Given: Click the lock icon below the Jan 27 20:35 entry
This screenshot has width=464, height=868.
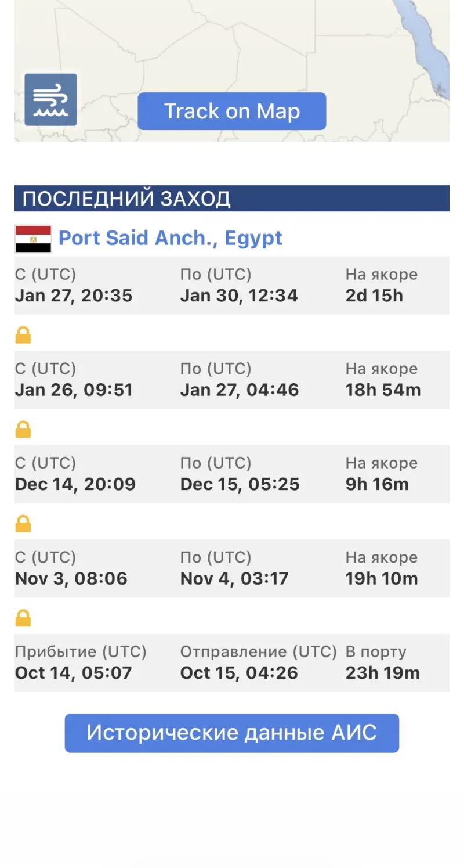Looking at the screenshot, I should coord(23,335).
